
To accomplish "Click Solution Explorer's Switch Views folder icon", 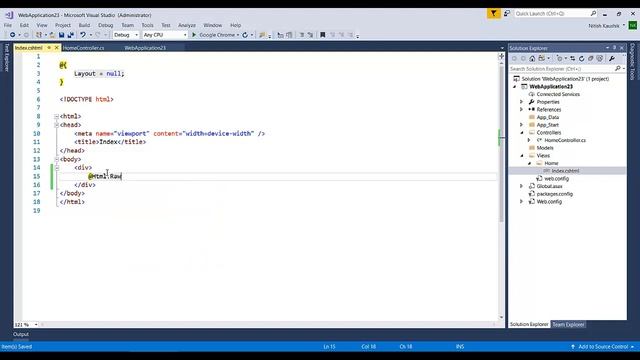I will click(542, 58).
